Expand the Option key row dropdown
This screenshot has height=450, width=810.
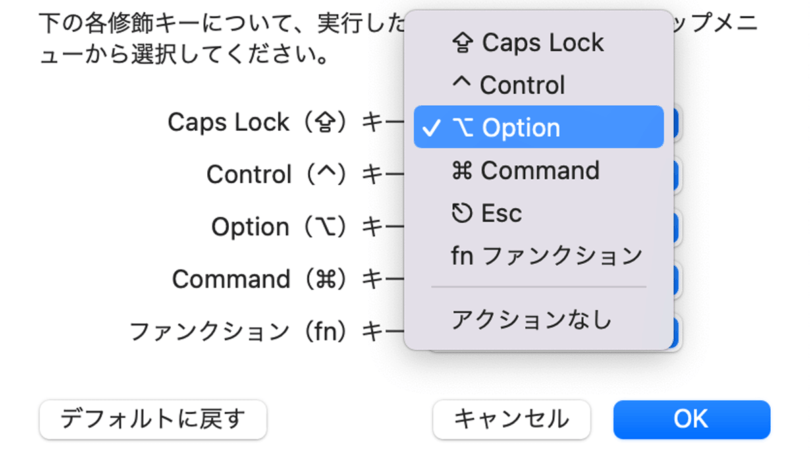[675, 227]
